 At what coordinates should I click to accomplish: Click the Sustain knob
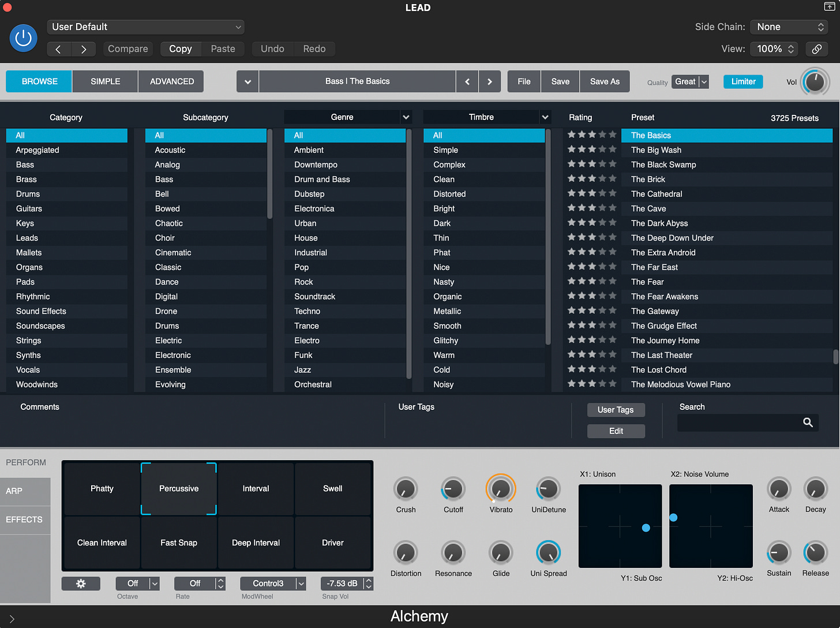(779, 552)
